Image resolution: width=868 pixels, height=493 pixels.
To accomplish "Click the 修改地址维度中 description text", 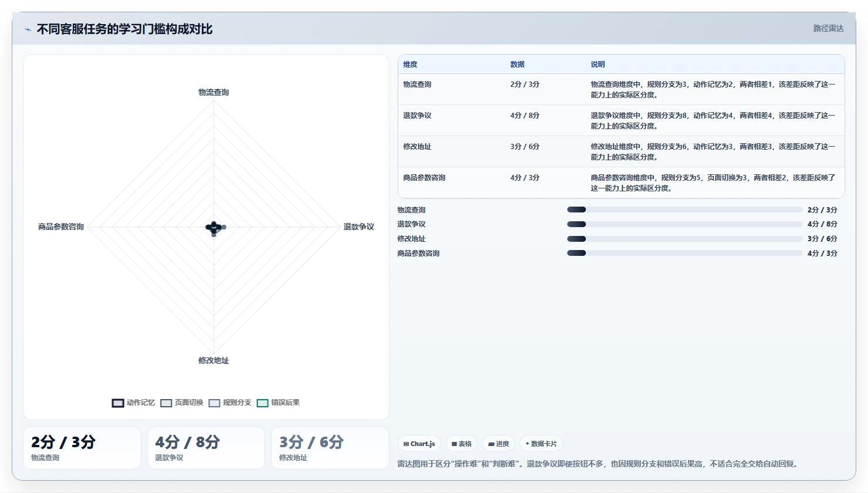I will [x=713, y=152].
